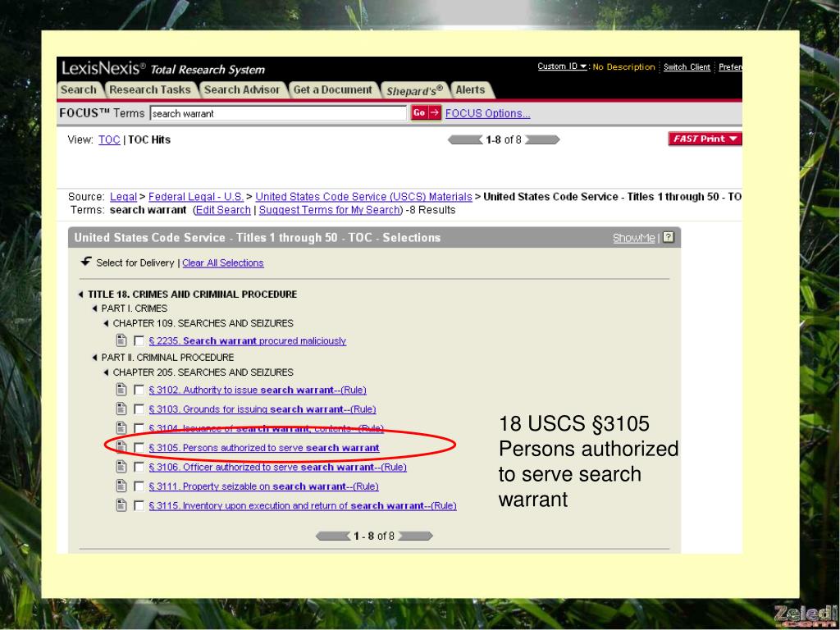Open the Get a Document tab
The width and height of the screenshot is (840, 630).
pos(333,90)
